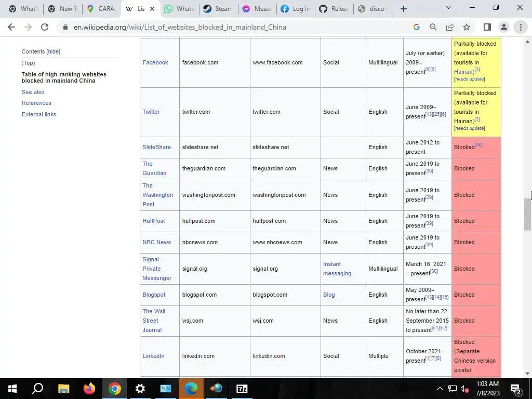This screenshot has width=532, height=399.
Task: Open the zoom magnifier in address bar
Action: [x=433, y=27]
